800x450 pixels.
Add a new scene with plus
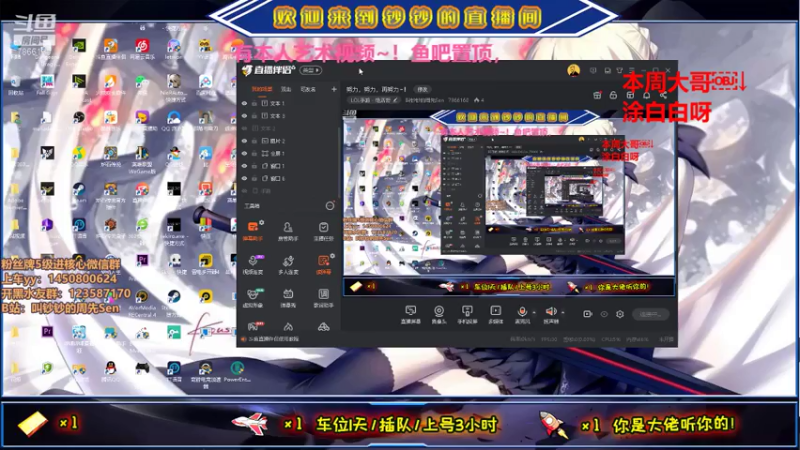334,89
